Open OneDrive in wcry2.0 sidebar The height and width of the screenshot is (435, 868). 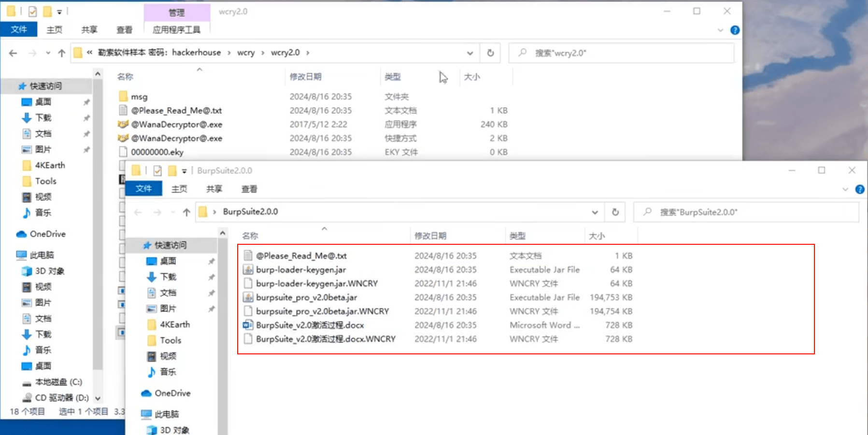click(47, 234)
